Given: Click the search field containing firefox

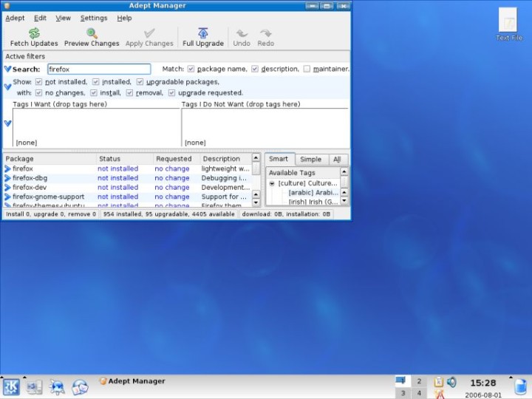Looking at the screenshot, I should coord(99,69).
